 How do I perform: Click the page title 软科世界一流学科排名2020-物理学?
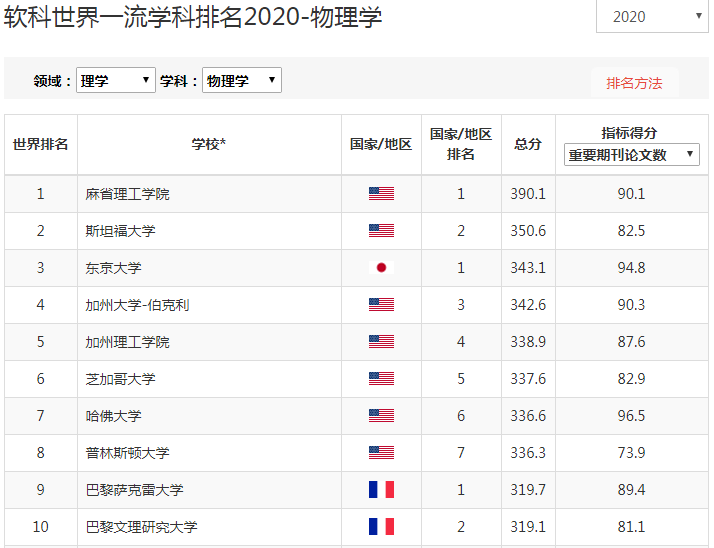coord(193,17)
